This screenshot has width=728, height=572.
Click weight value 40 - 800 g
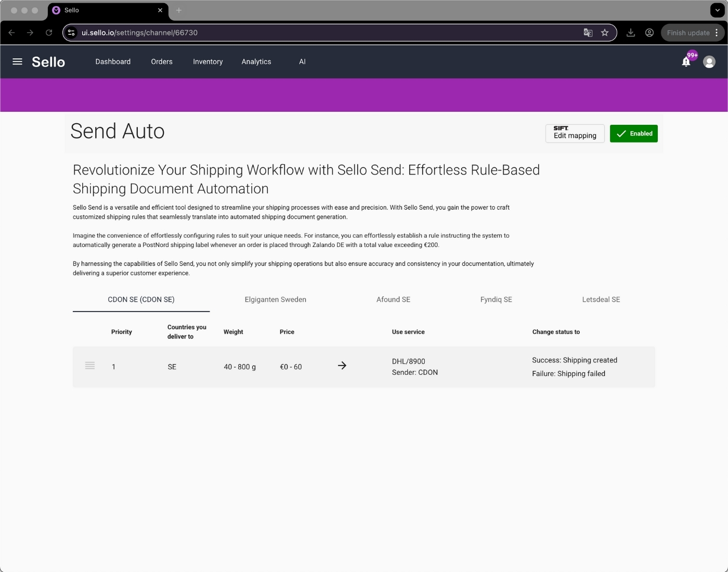point(240,367)
